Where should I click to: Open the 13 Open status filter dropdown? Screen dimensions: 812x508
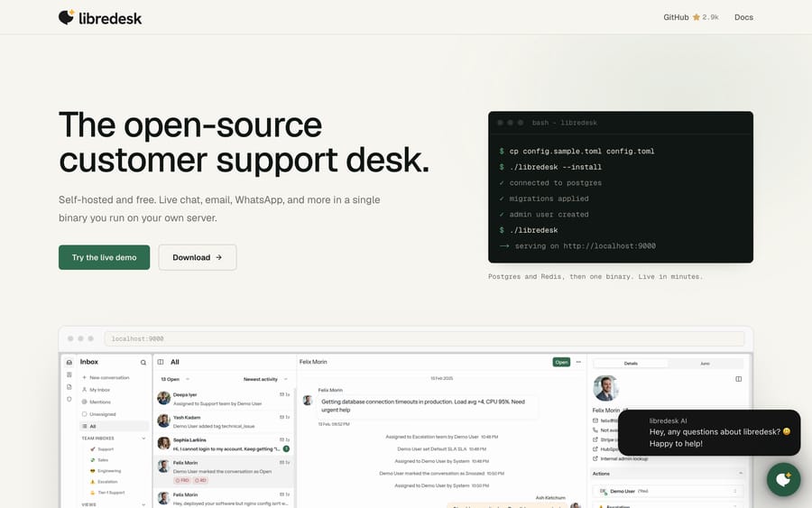click(175, 379)
